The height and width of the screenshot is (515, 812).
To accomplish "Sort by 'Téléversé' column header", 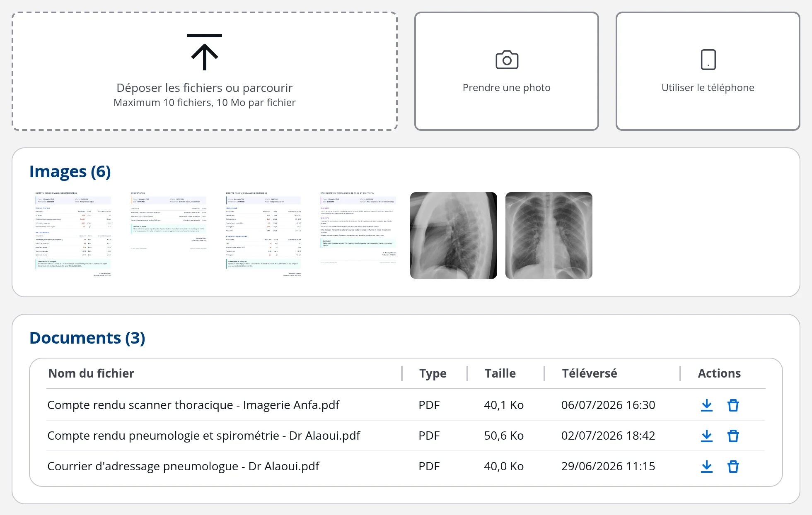I will (x=590, y=373).
